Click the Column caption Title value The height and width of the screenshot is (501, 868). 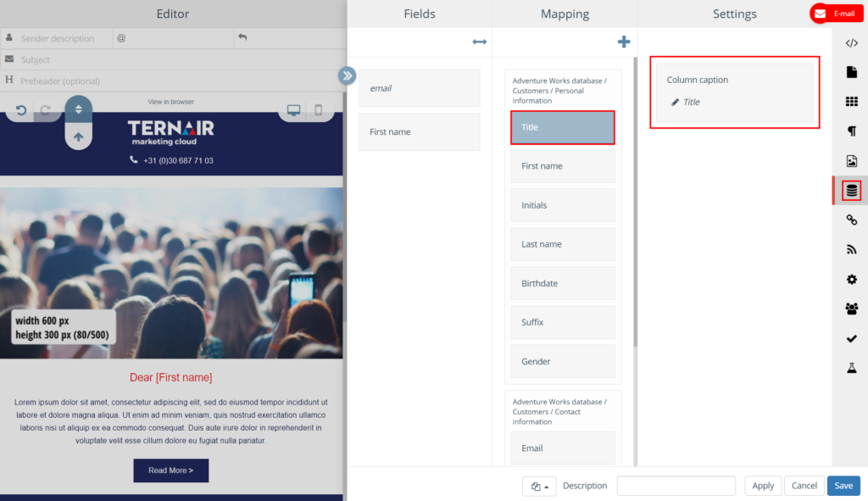coord(692,102)
